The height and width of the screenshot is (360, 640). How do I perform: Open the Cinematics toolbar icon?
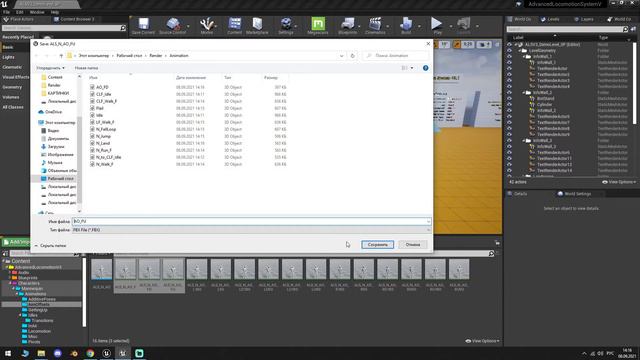[x=375, y=25]
